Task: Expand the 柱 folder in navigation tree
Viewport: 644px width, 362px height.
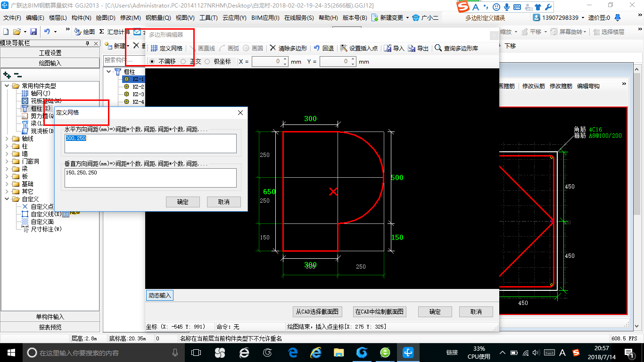Action: [7, 146]
